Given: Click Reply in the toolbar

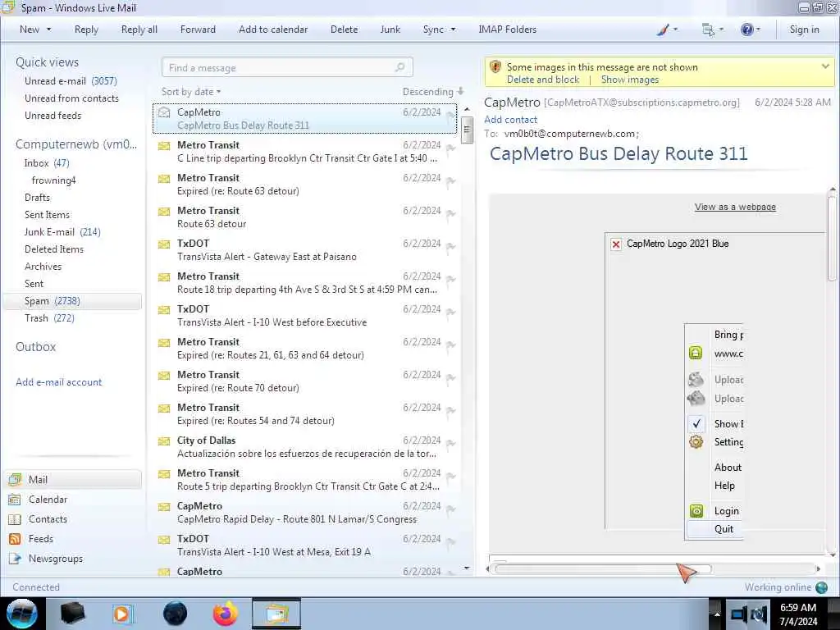Looking at the screenshot, I should pyautogui.click(x=86, y=30).
